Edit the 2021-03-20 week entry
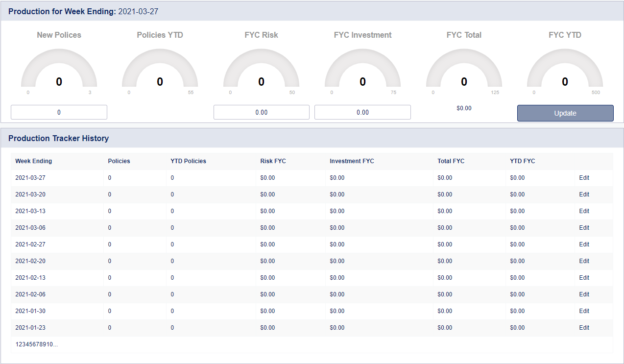This screenshot has height=364, width=624. [584, 194]
